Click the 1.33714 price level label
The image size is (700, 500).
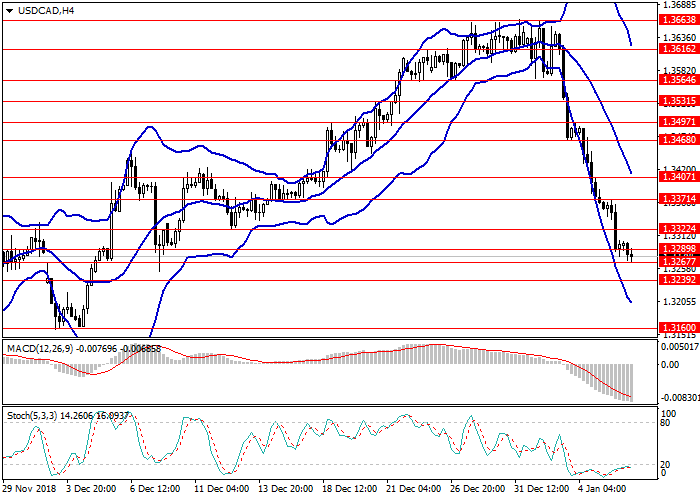[x=677, y=199]
